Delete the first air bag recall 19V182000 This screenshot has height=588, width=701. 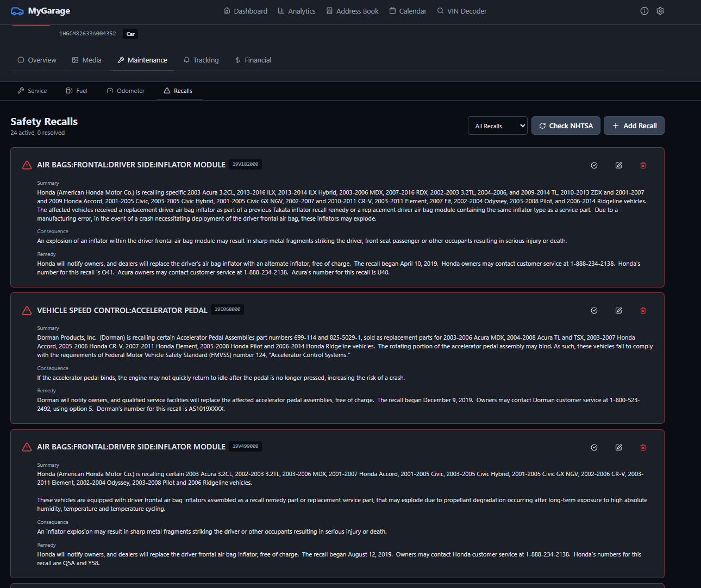[x=643, y=165]
